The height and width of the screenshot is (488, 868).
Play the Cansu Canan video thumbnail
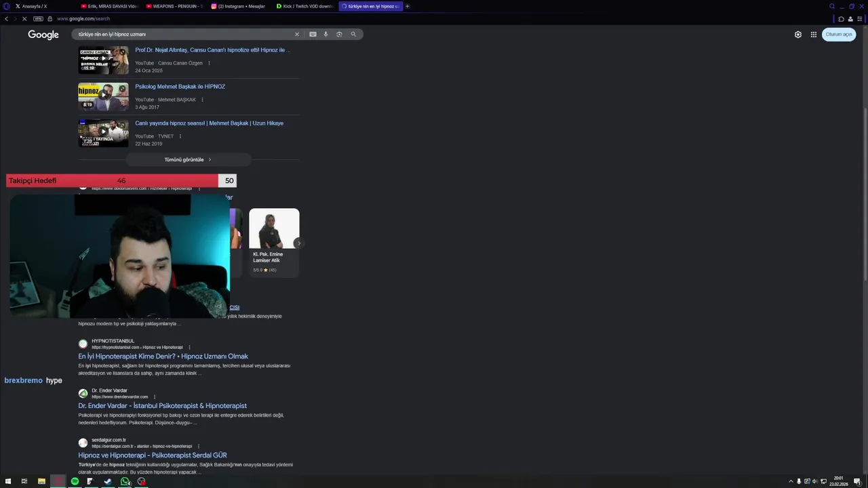103,60
